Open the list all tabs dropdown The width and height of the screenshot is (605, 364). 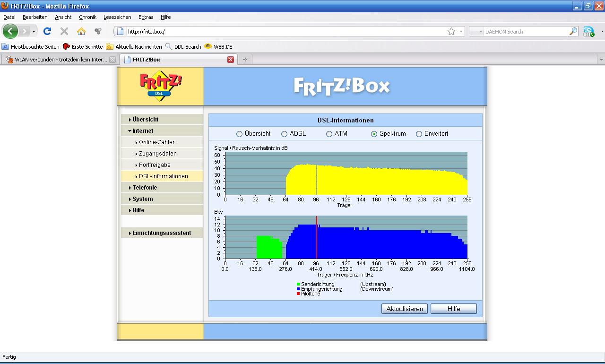pos(601,60)
